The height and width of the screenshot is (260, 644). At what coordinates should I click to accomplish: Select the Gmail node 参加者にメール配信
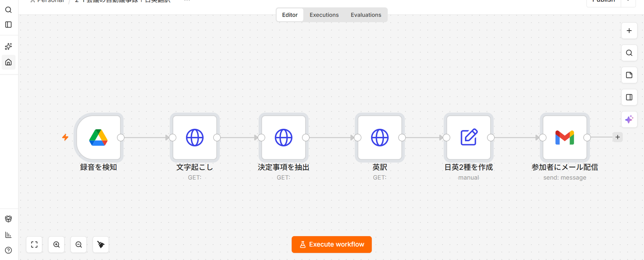[565, 138]
